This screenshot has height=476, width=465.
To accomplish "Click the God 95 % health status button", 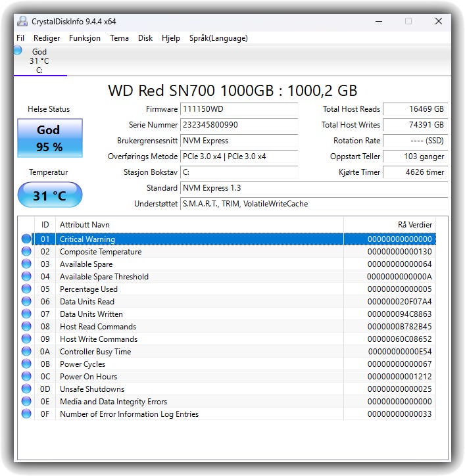I will [50, 138].
